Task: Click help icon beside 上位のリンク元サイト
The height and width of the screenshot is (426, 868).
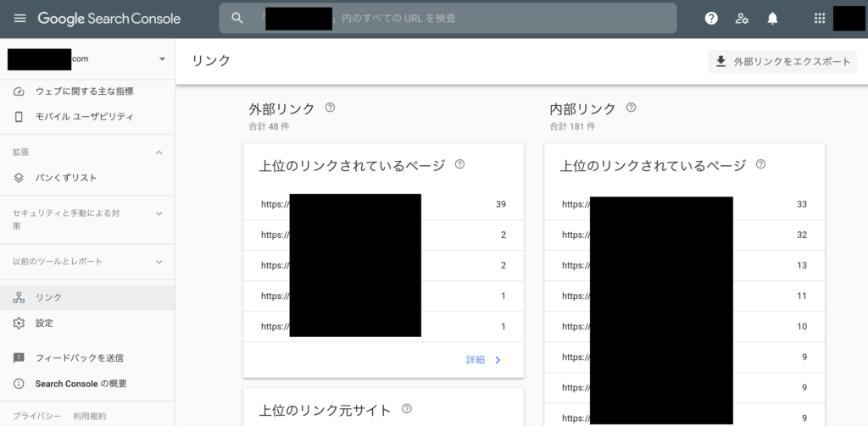Action: tap(407, 409)
